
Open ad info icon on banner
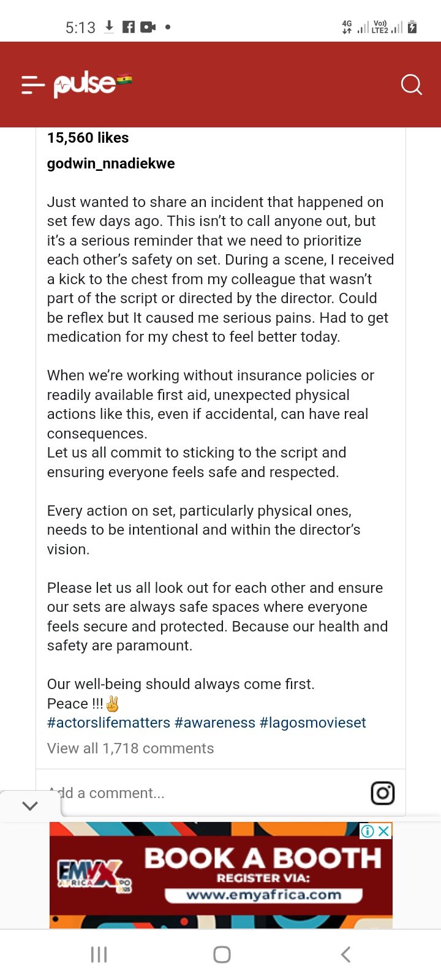pos(367,831)
